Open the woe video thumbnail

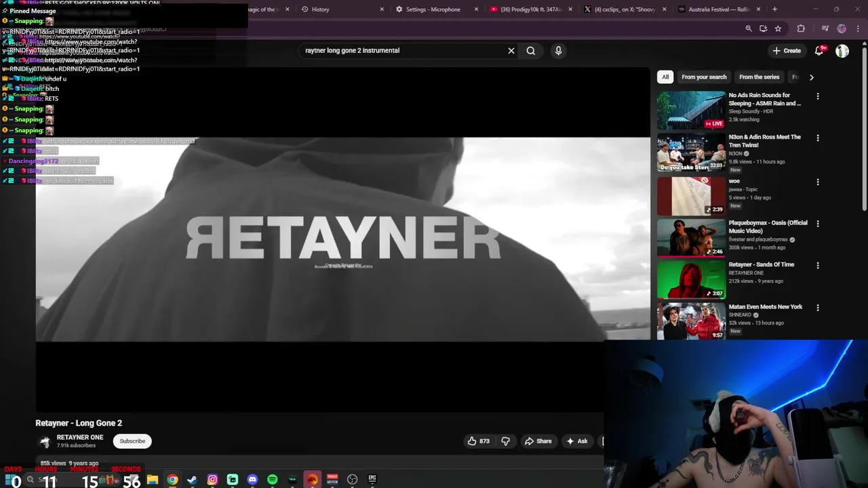[x=691, y=195]
